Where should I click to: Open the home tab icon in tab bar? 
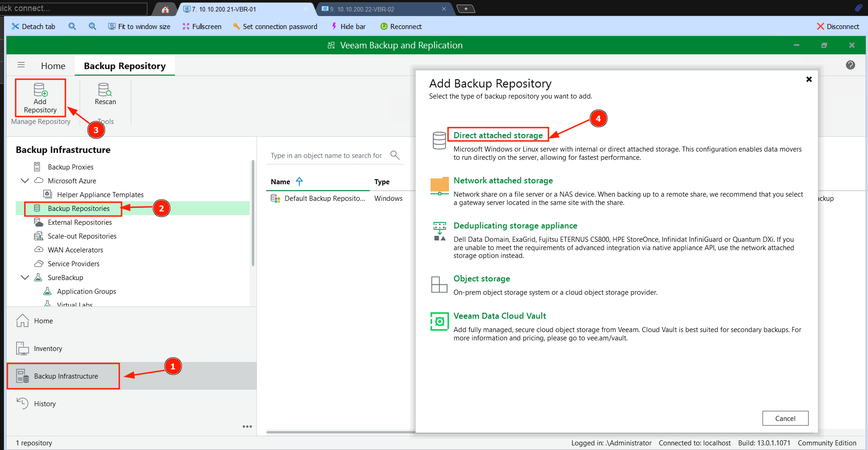pos(165,9)
